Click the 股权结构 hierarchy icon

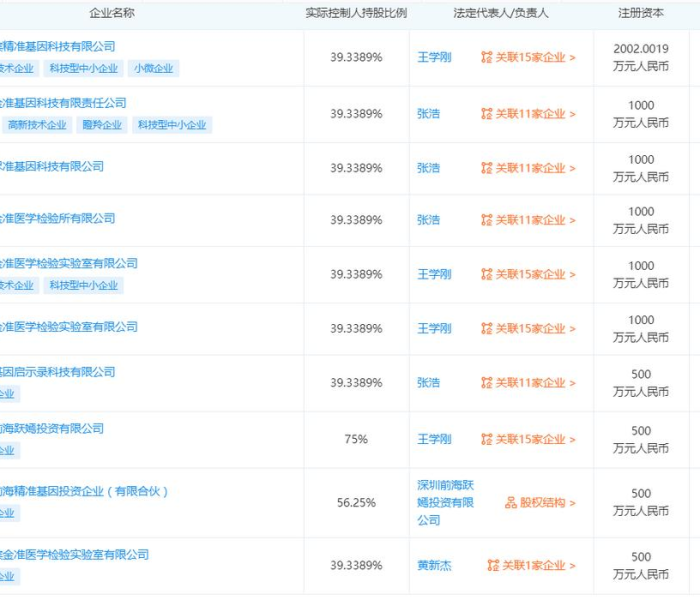[x=511, y=503]
